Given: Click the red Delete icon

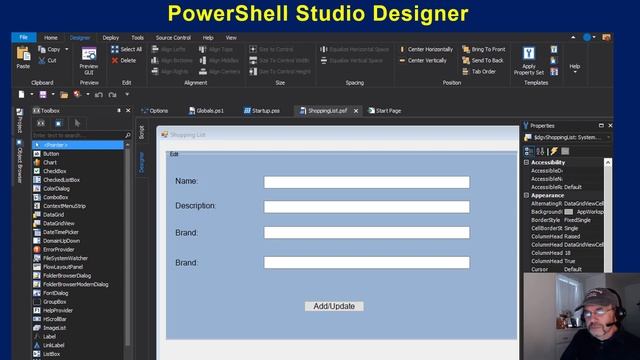Looking at the screenshot, I should (x=115, y=60).
